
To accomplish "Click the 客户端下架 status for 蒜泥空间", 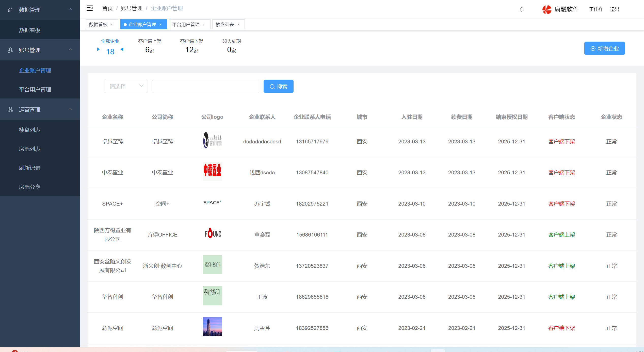I will coord(561,328).
